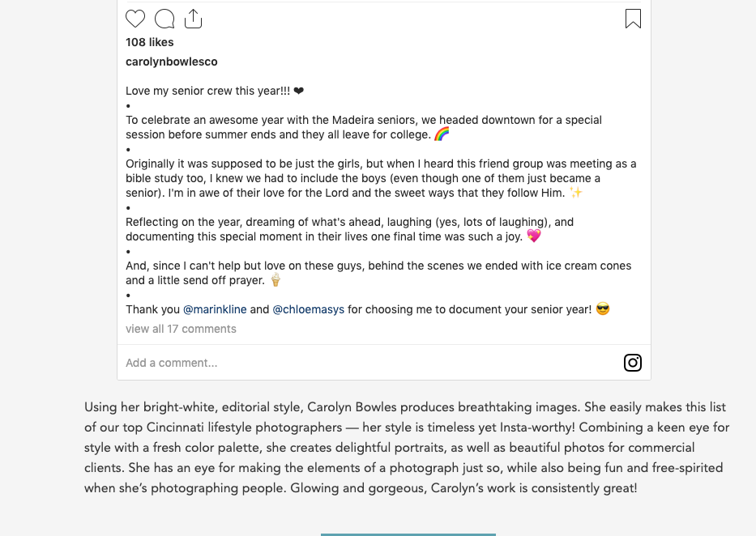This screenshot has height=536, width=756.
Task: View the 108 likes list
Action: coord(149,42)
